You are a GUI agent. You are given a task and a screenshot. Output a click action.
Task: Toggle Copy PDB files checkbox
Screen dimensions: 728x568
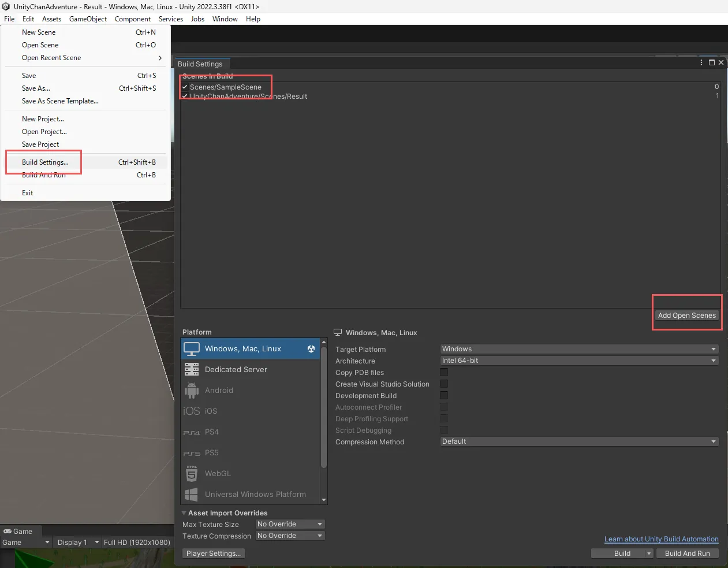point(444,372)
